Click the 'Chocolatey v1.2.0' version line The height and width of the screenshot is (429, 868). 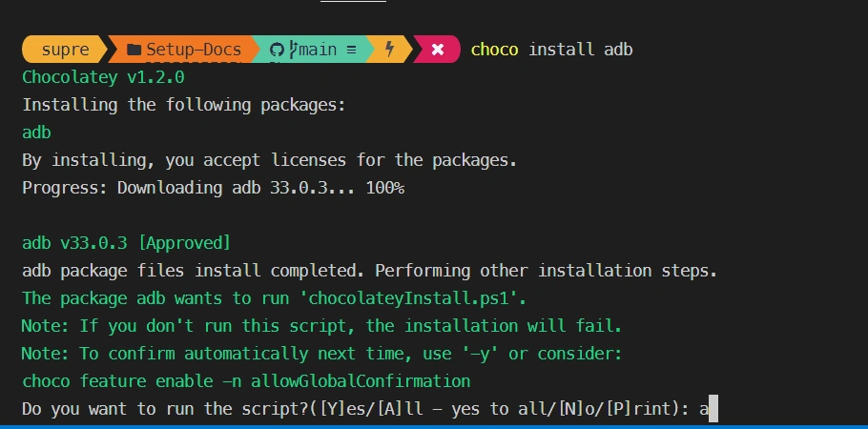pos(103,76)
